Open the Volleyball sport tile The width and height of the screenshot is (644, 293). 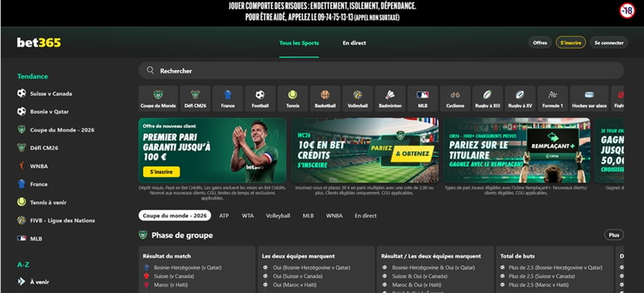(x=357, y=98)
